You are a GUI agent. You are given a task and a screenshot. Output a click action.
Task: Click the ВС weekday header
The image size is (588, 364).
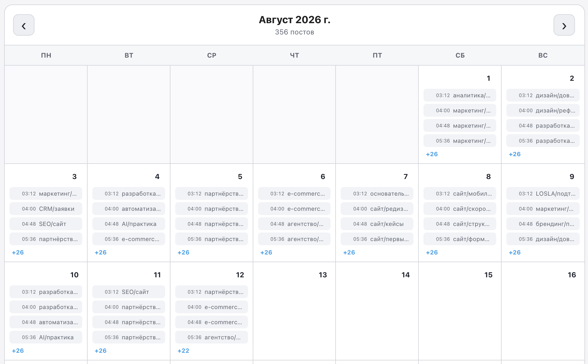(543, 55)
